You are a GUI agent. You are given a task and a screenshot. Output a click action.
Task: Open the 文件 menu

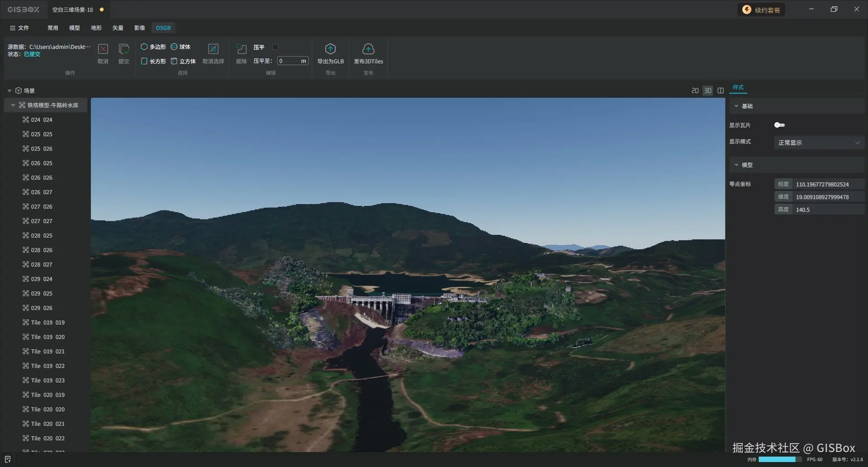click(x=19, y=28)
